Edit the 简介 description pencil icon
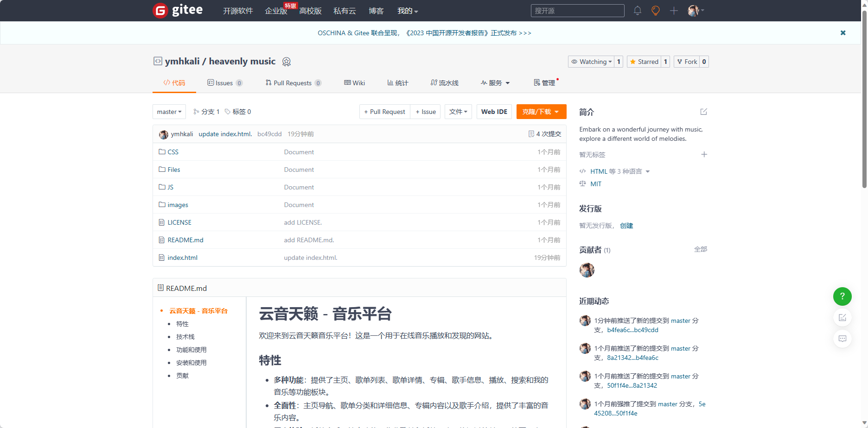Viewport: 868px width, 428px height. (x=703, y=112)
